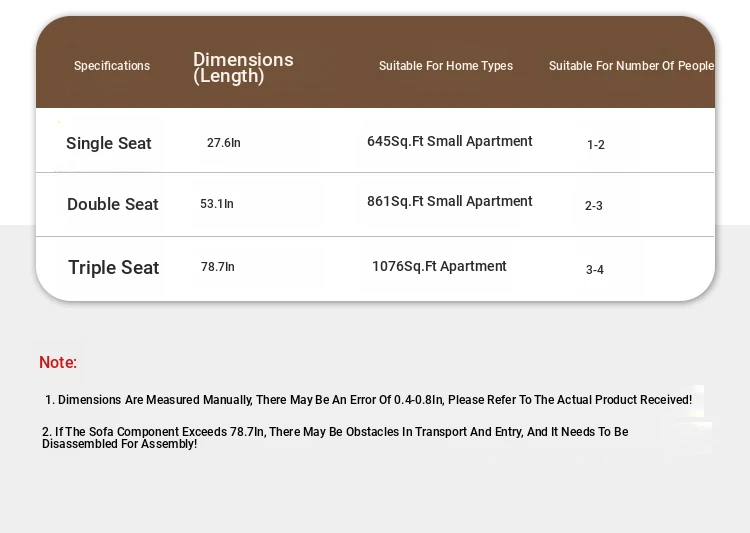Select the 78.7In length value in the table
This screenshot has width=750, height=533.
[218, 267]
